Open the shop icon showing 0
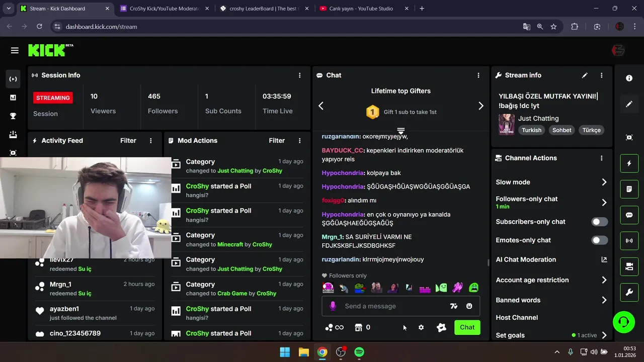 [x=362, y=327]
